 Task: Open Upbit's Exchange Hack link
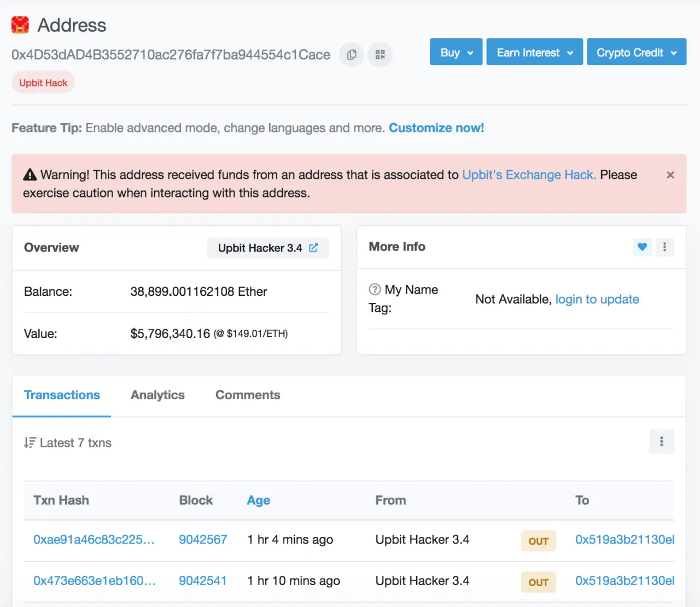(x=528, y=175)
